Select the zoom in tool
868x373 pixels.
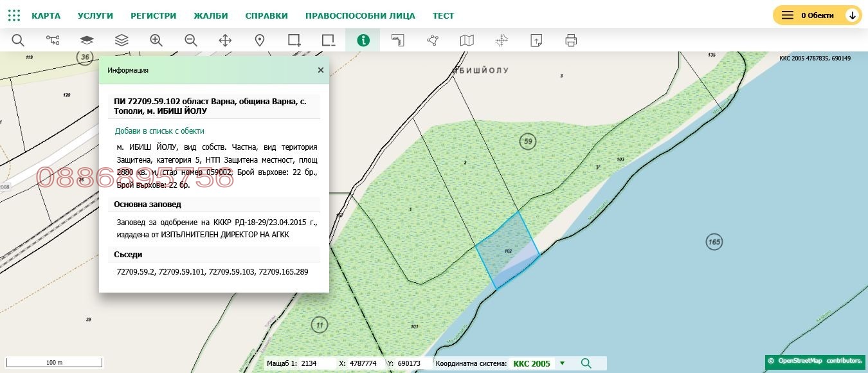156,41
